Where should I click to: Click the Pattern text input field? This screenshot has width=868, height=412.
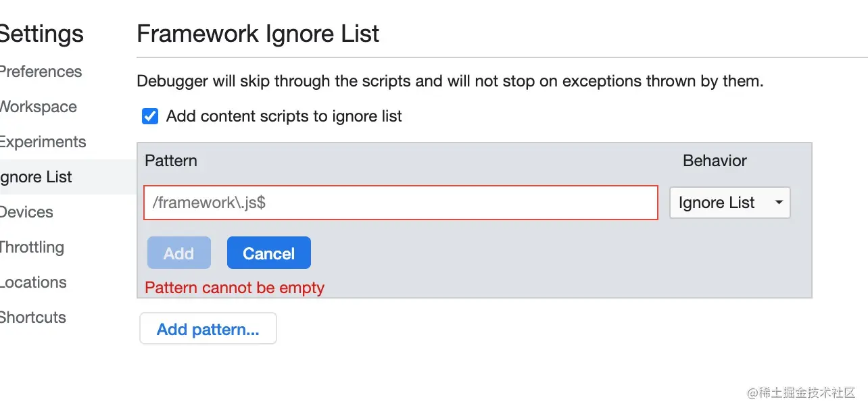coord(400,203)
